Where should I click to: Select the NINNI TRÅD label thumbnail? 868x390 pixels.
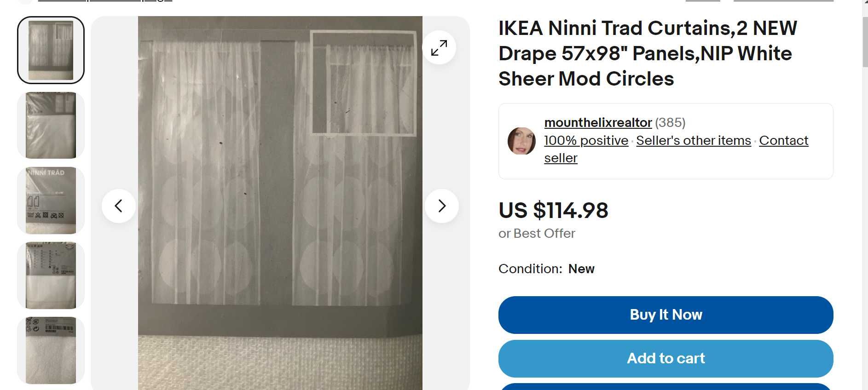(x=51, y=200)
